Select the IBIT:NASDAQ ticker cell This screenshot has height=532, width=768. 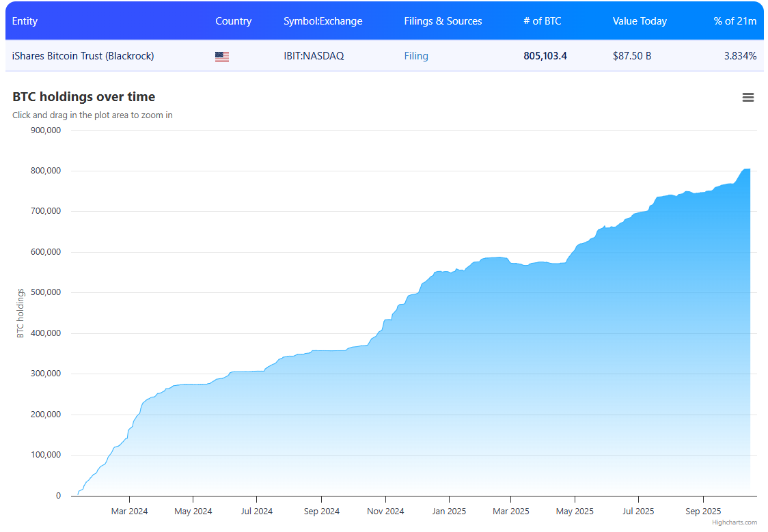coord(314,56)
